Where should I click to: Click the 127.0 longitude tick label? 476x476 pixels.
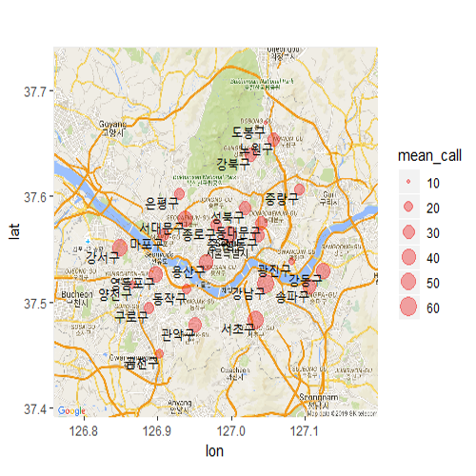231,431
